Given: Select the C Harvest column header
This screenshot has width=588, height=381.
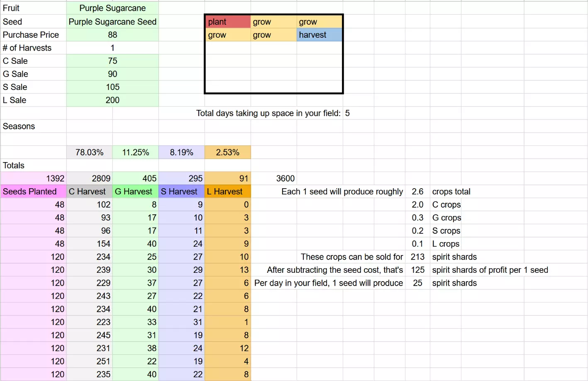Looking at the screenshot, I should coord(90,192).
